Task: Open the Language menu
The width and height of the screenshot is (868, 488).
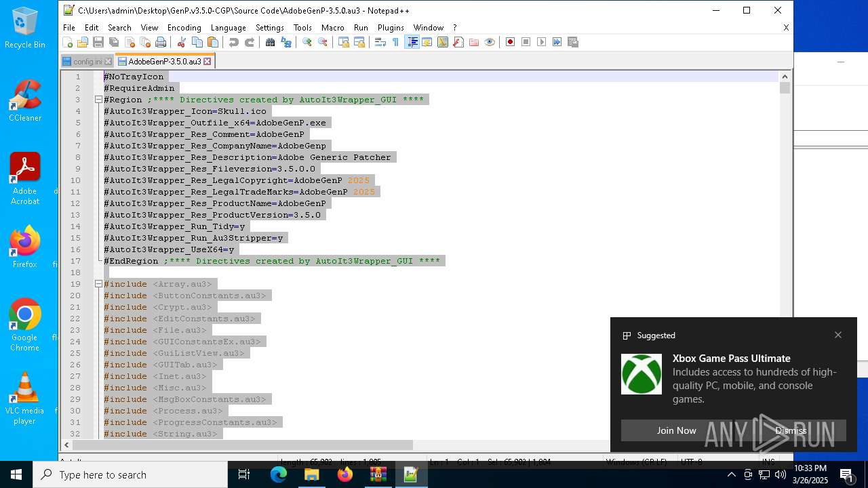Action: (x=229, y=28)
